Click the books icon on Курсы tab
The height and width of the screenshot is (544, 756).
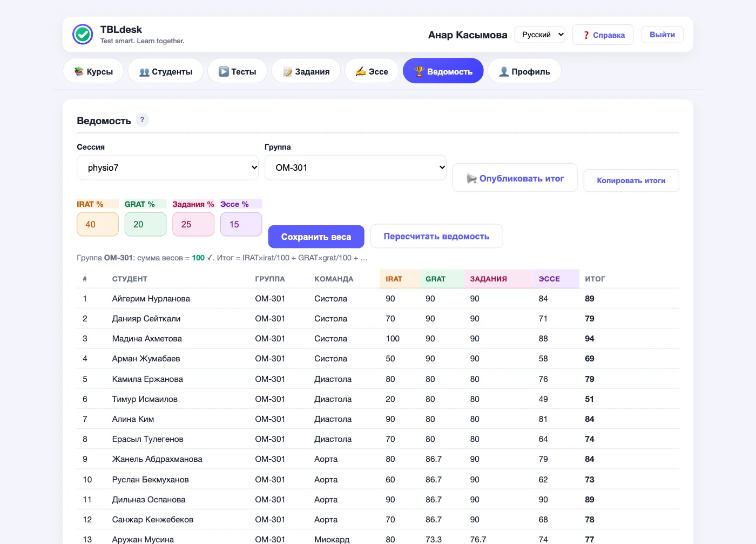click(79, 71)
